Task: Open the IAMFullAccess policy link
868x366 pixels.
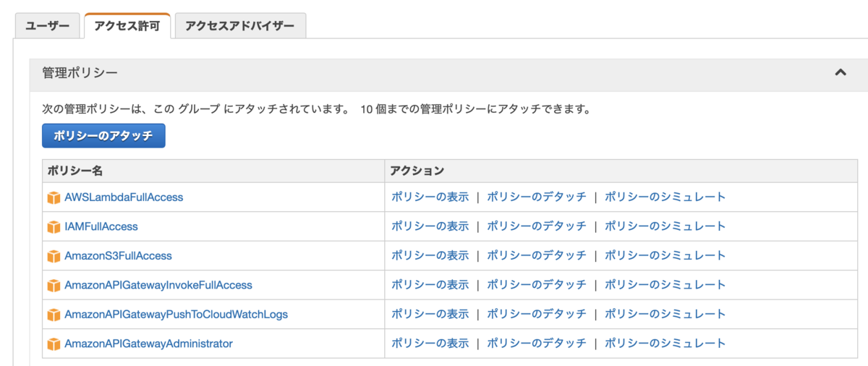Action: tap(101, 226)
